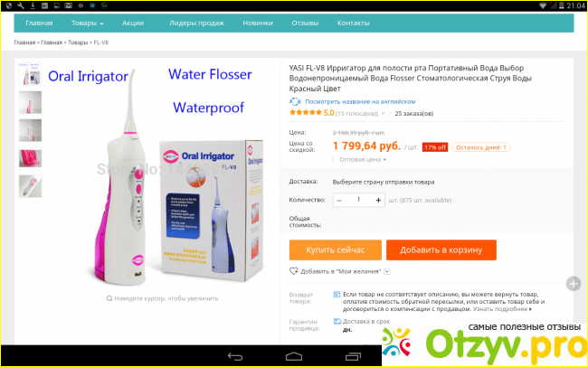This screenshot has height=367, width=588.
Task: Click the round plus floating button
Action: click(574, 284)
